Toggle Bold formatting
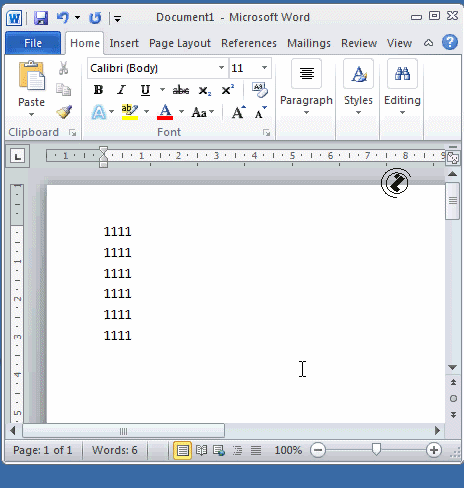The height and width of the screenshot is (488, 464). [x=98, y=90]
